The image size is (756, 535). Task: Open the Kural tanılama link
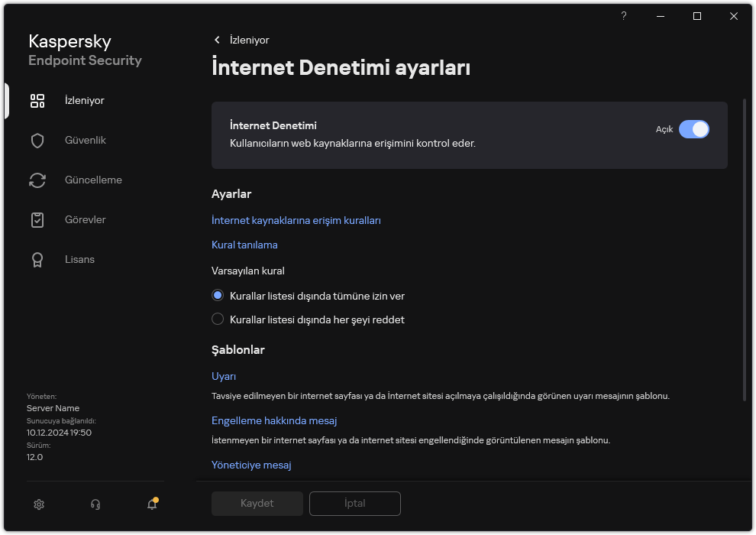(244, 245)
